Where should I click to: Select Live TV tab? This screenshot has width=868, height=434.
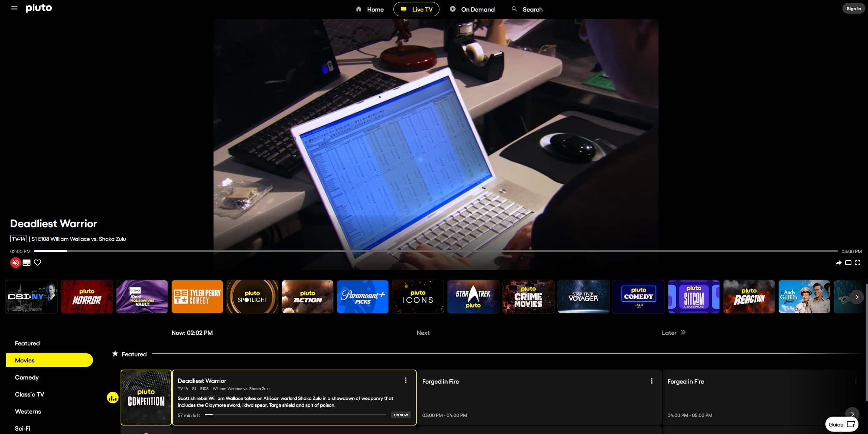(x=416, y=9)
